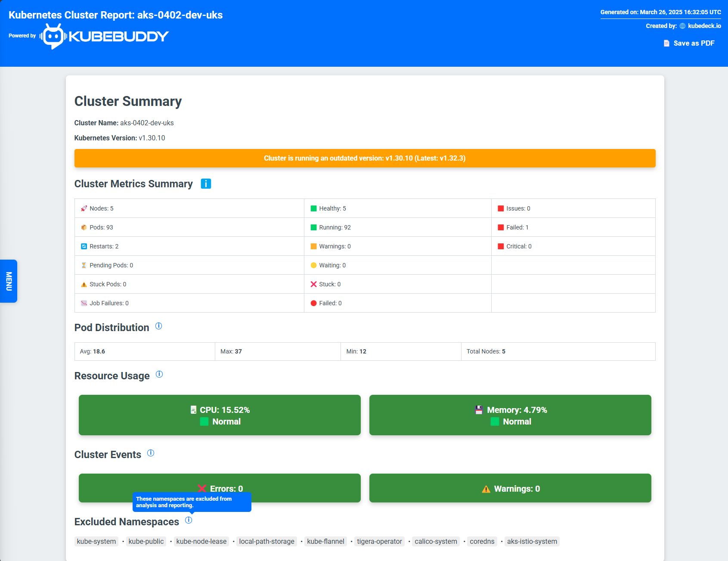Image resolution: width=728 pixels, height=561 pixels.
Task: Click the report title in header
Action: 116,15
